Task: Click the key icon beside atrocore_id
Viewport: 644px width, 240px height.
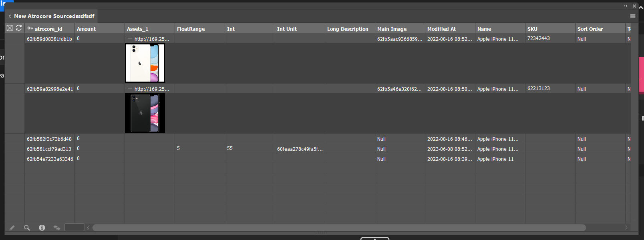Action: tap(30, 28)
